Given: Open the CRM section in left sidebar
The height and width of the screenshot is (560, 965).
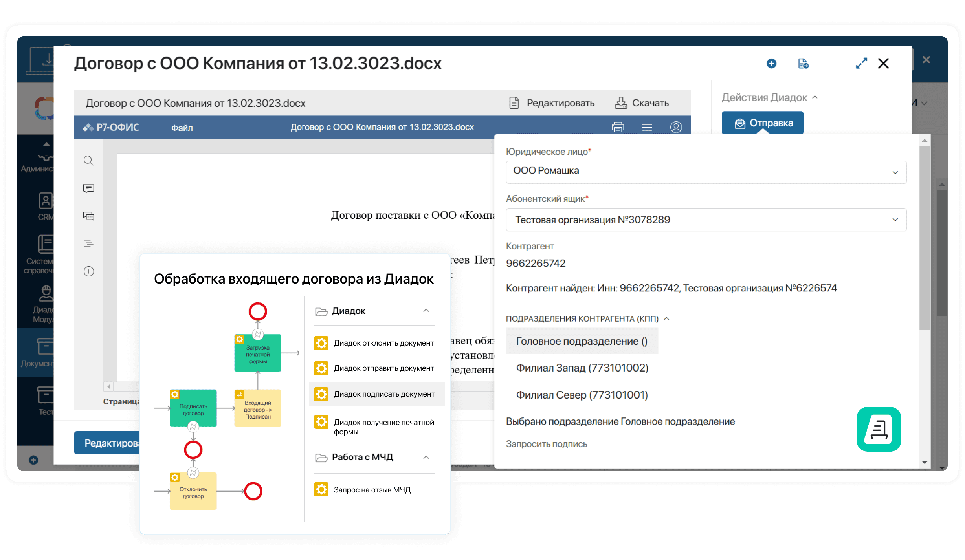Looking at the screenshot, I should 45,207.
